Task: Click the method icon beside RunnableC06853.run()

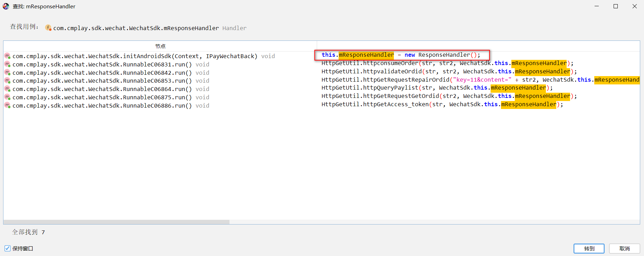Action: (7, 81)
